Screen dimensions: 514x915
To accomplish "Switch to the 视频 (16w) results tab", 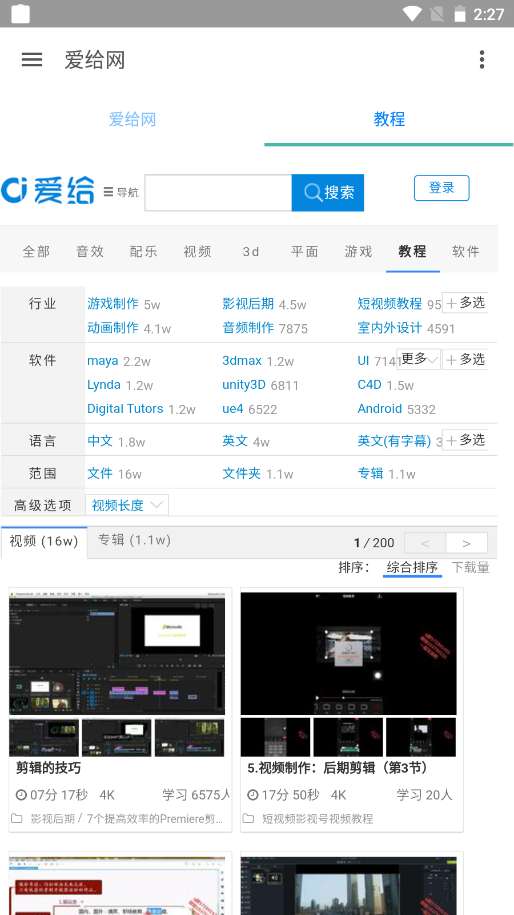I will [44, 542].
